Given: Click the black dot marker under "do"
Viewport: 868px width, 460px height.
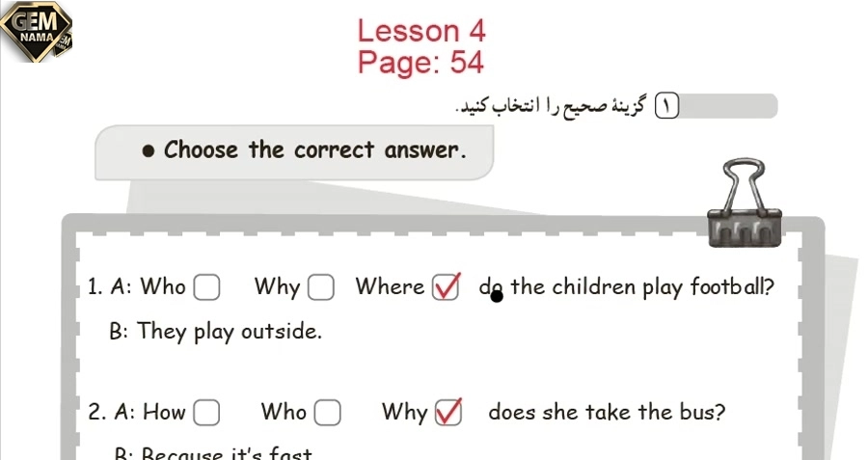Looking at the screenshot, I should point(497,296).
